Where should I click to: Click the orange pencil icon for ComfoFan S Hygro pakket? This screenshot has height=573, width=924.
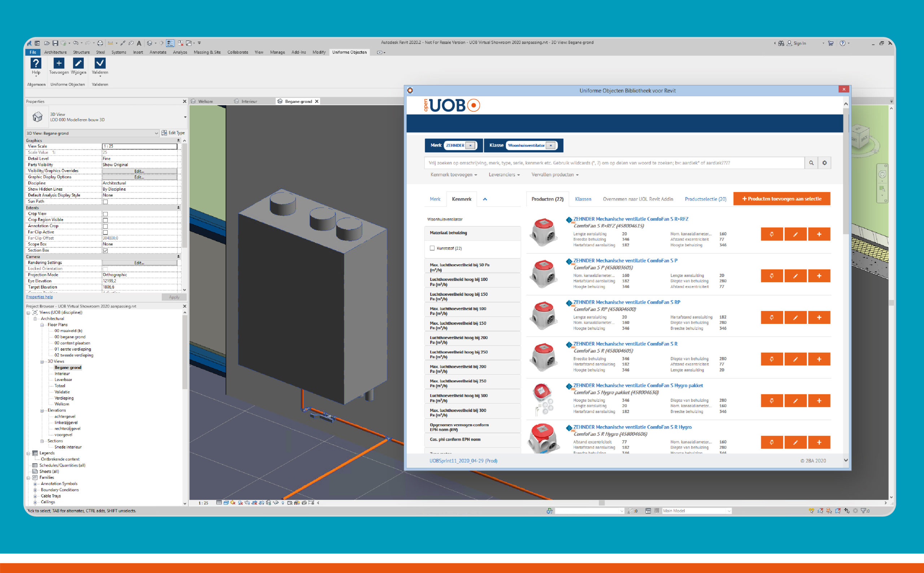tap(795, 400)
